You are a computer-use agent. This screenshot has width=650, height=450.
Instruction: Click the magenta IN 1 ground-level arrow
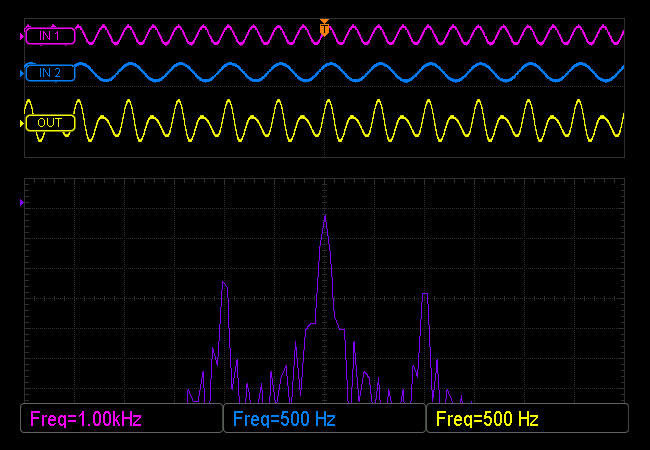coord(22,36)
